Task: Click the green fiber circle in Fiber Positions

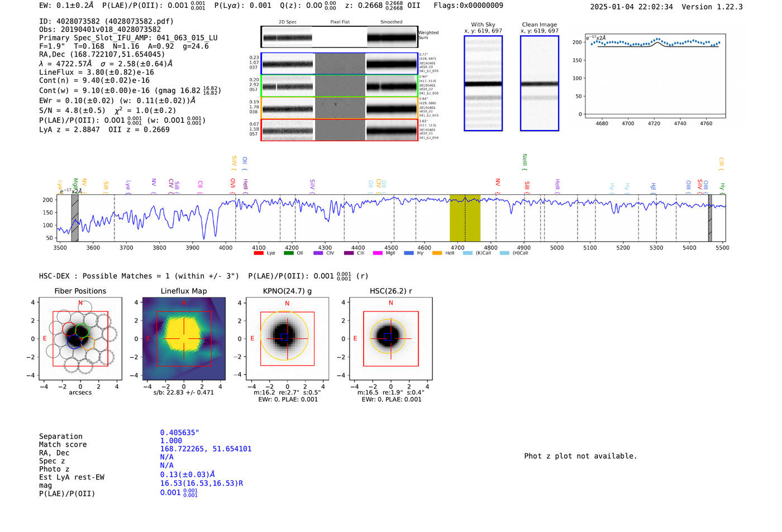Action: 82,330
